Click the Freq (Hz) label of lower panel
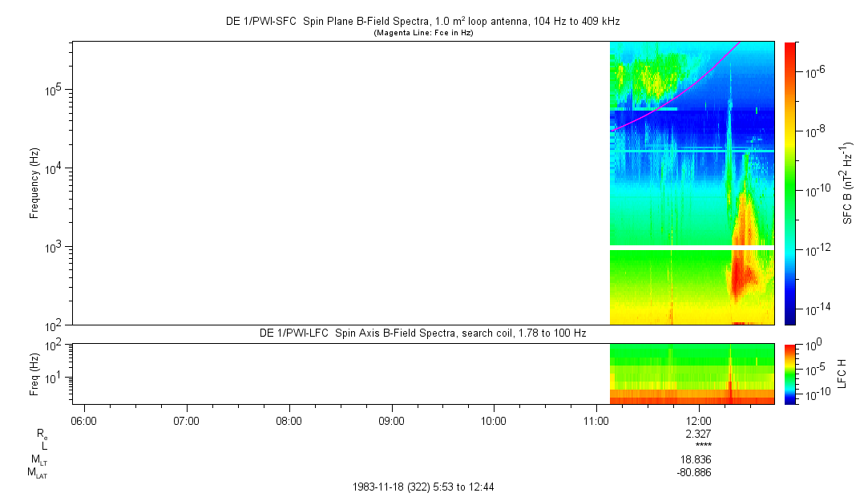Screen dimensions: 868x497 tap(34, 374)
